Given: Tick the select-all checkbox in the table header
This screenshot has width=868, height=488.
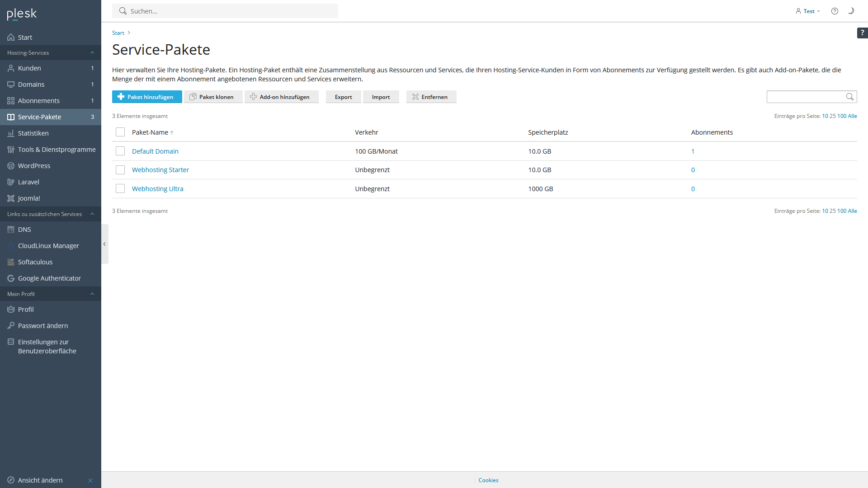Looking at the screenshot, I should (x=120, y=132).
